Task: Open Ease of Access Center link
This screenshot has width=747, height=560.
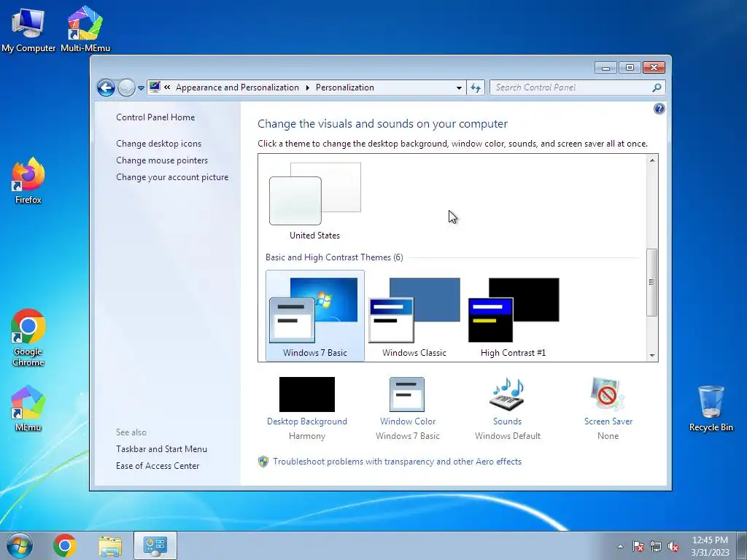Action: (x=158, y=465)
